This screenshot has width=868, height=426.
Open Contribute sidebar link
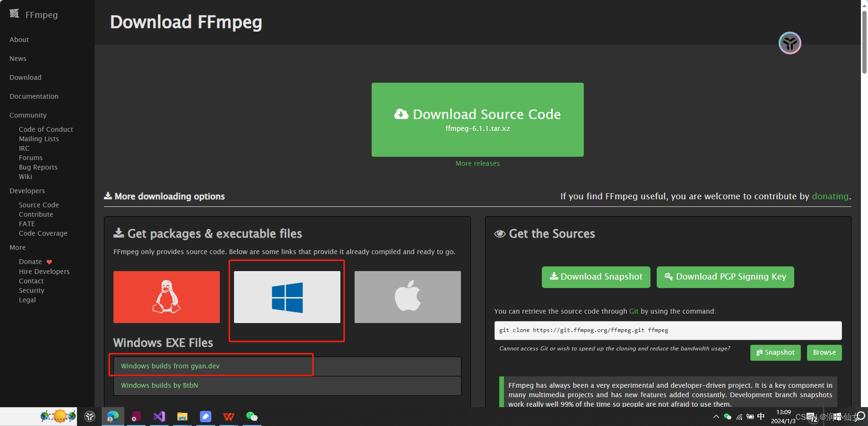point(36,214)
